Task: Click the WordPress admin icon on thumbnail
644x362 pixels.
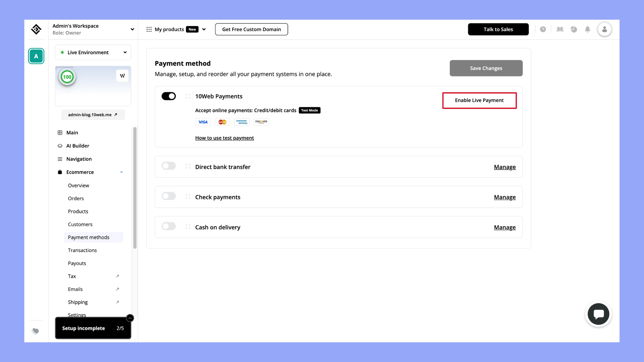Action: [x=122, y=76]
